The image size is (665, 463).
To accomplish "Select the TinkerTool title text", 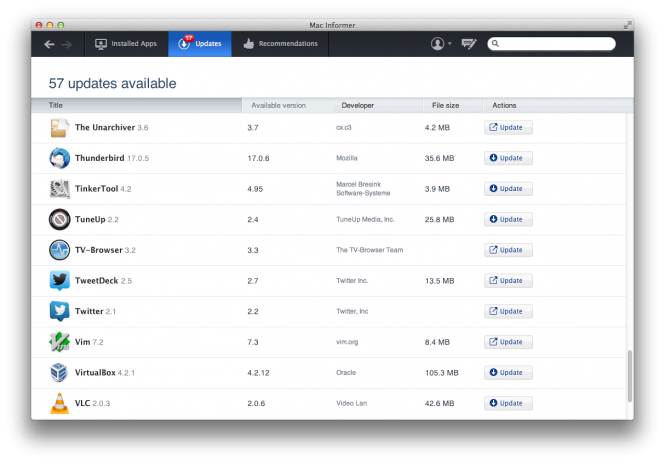I will [96, 189].
